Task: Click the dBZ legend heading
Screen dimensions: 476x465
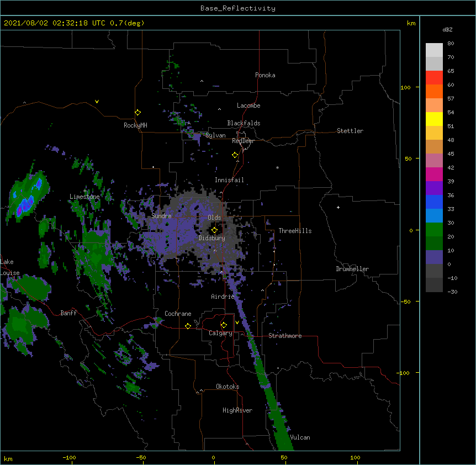Action: tap(447, 30)
